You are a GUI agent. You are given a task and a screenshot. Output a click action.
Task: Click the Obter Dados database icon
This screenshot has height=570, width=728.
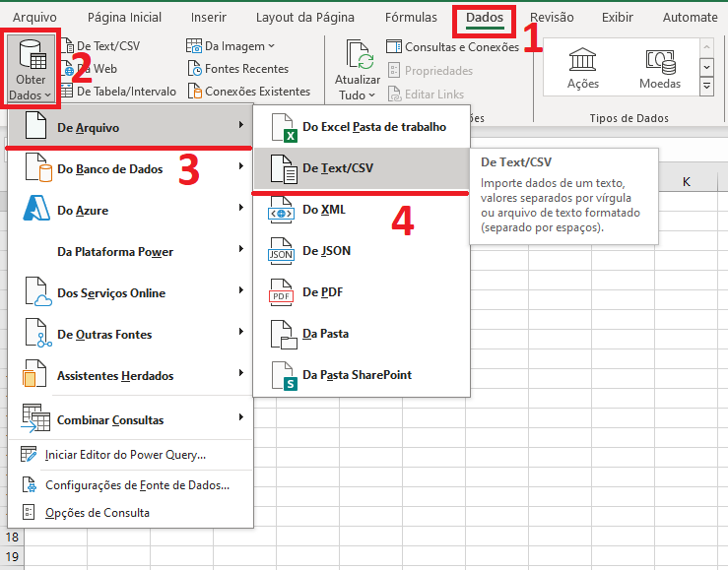click(31, 56)
